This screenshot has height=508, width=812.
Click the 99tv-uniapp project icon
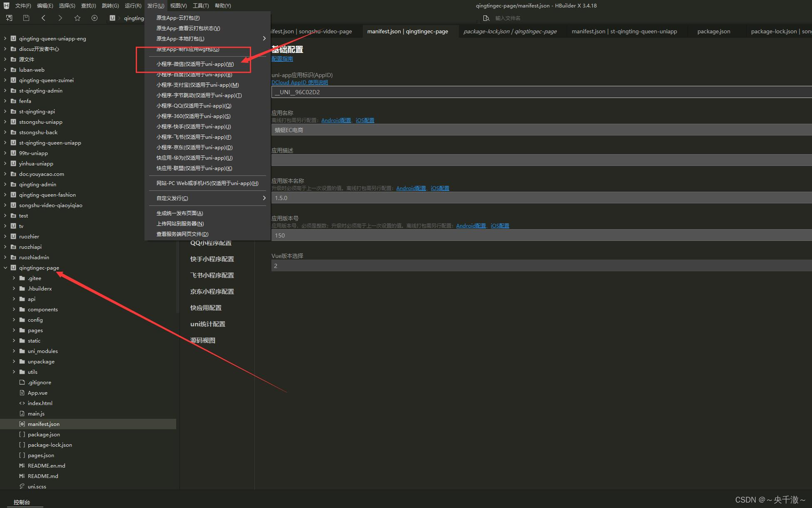pos(13,153)
